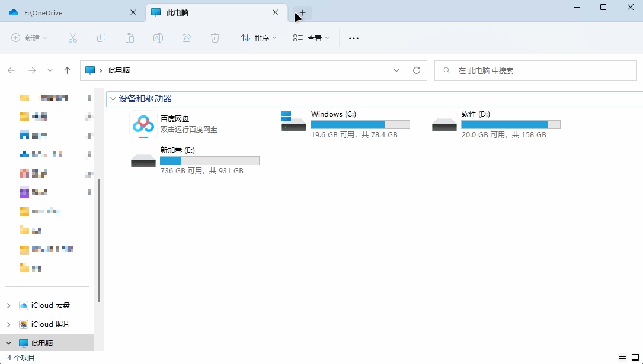Open the 排序 (Sort) dropdown
Screen dimensions: 643x364
(x=258, y=38)
